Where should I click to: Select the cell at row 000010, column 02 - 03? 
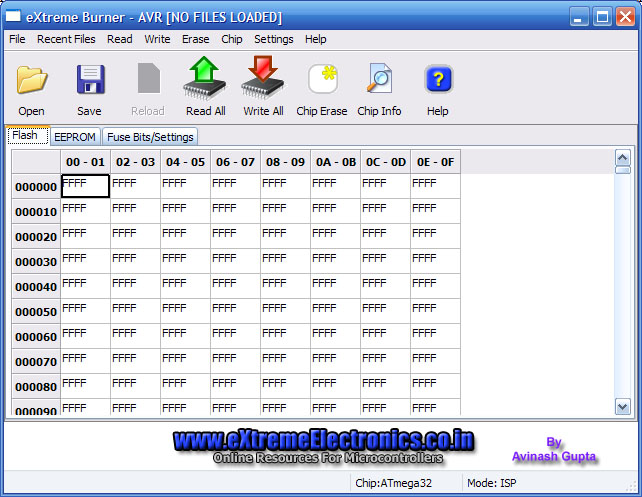pyautogui.click(x=136, y=211)
